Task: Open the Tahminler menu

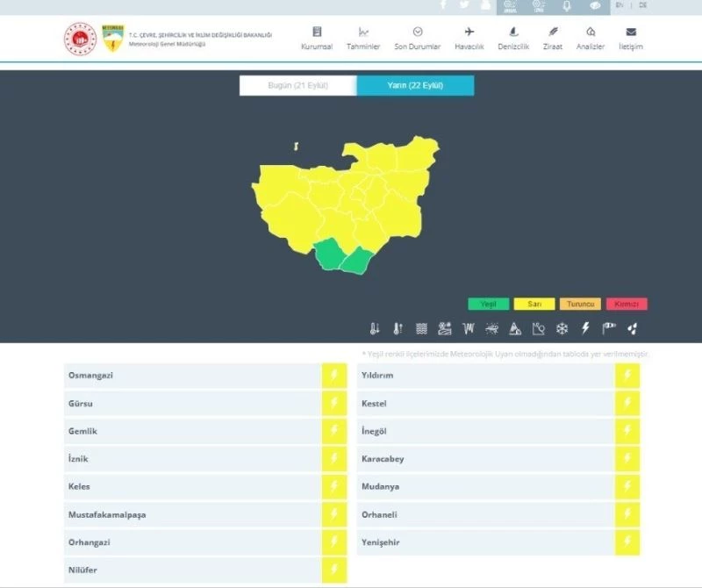Action: click(x=363, y=38)
